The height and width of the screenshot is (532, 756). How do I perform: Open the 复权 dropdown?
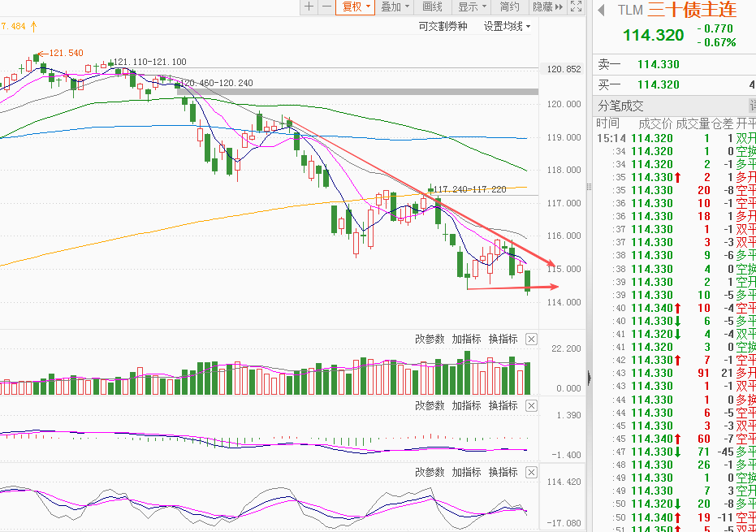coord(356,6)
